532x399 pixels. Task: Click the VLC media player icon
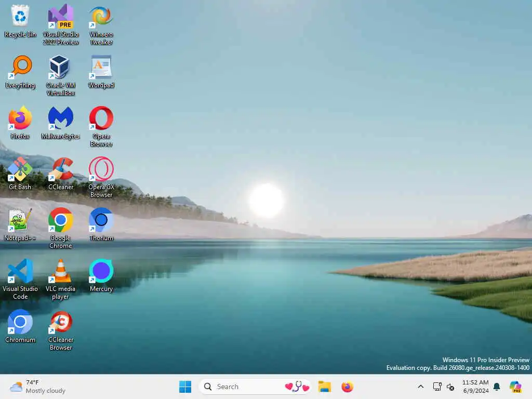coord(60,278)
